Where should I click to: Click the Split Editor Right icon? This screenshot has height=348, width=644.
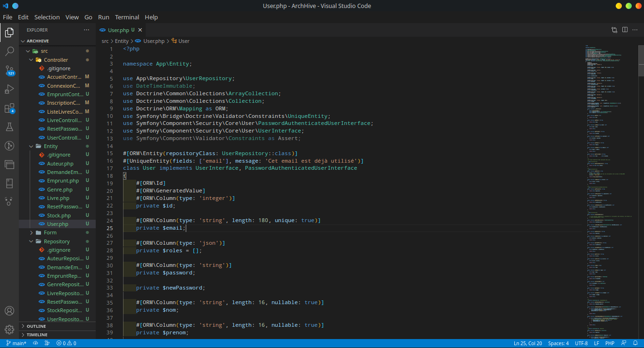tap(625, 30)
